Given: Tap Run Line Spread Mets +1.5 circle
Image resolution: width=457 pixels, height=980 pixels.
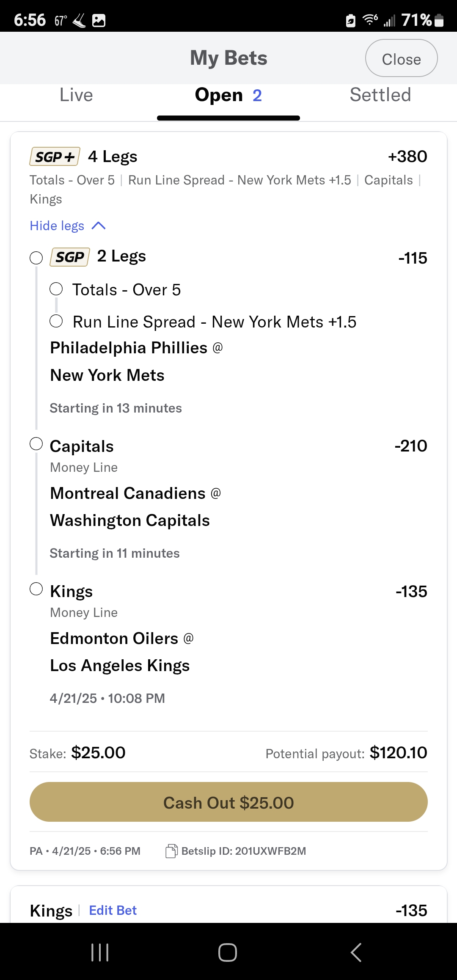Looking at the screenshot, I should 56,321.
